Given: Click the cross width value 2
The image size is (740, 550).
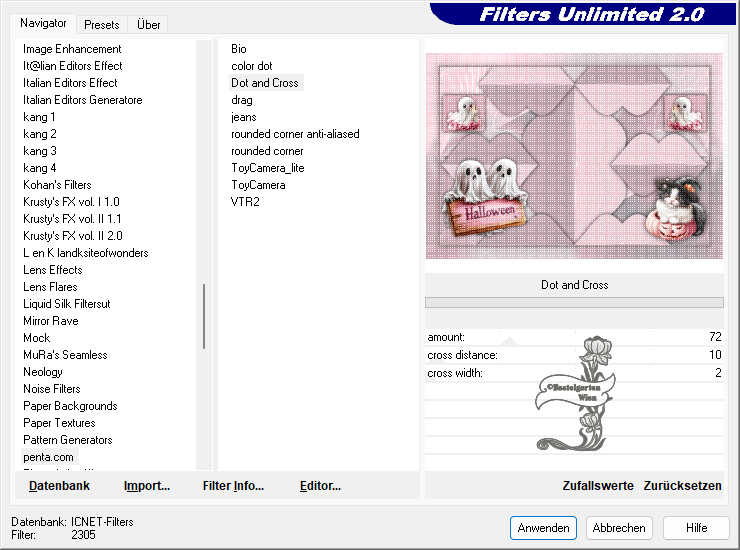Looking at the screenshot, I should [718, 373].
